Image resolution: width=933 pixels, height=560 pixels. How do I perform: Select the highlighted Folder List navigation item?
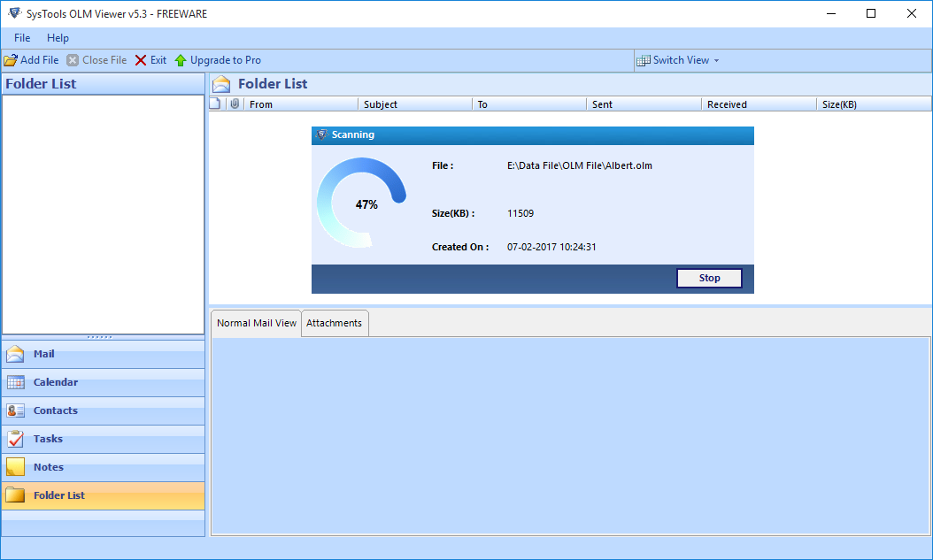pyautogui.click(x=104, y=495)
